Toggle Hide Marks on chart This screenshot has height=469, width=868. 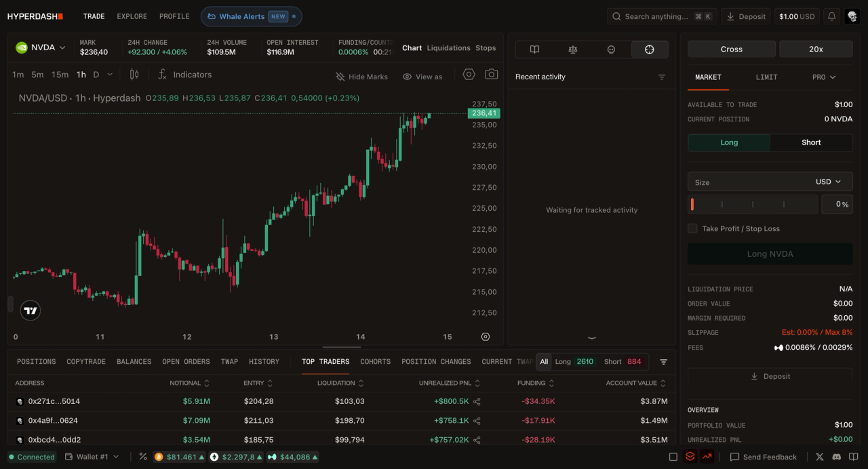click(x=361, y=77)
